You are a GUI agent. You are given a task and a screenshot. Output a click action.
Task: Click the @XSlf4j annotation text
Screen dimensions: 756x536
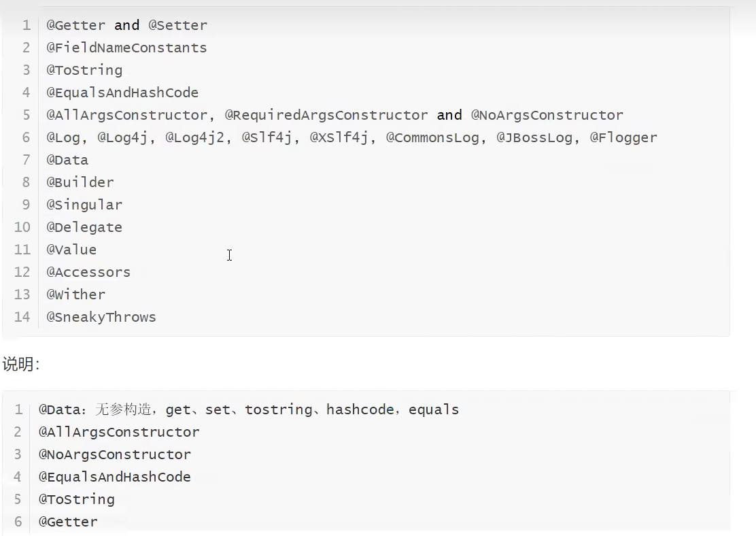pyautogui.click(x=343, y=137)
